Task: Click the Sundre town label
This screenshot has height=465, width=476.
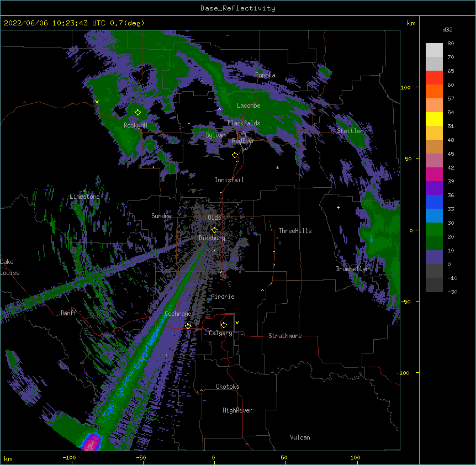Action: click(161, 216)
